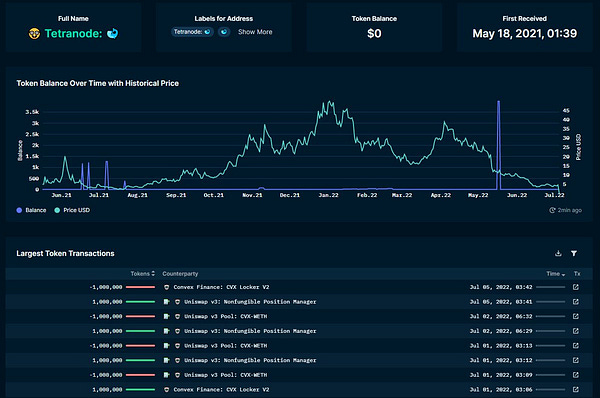Open transaction link for Jul 02, 2022, 06:29 row
The image size is (600, 398).
pyautogui.click(x=576, y=331)
